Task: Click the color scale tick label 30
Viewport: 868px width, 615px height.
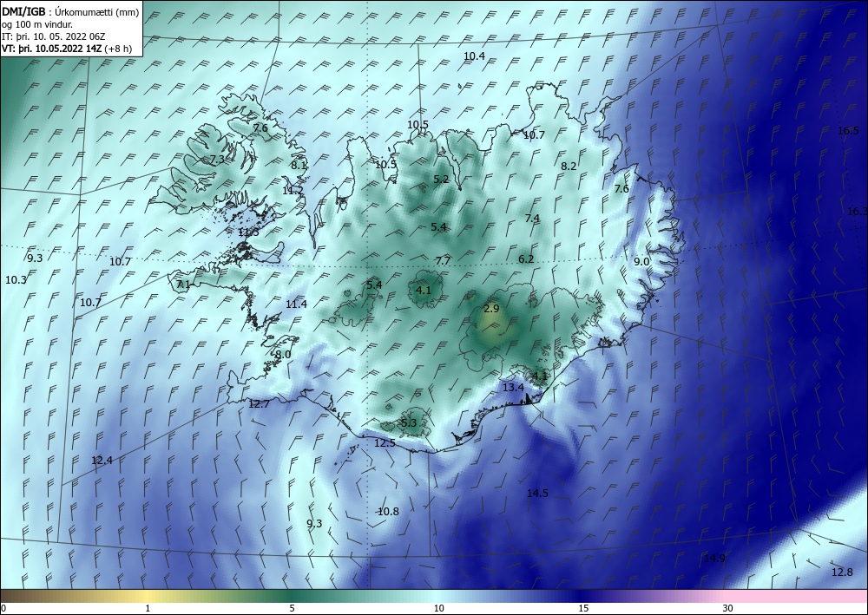Action: tap(728, 609)
